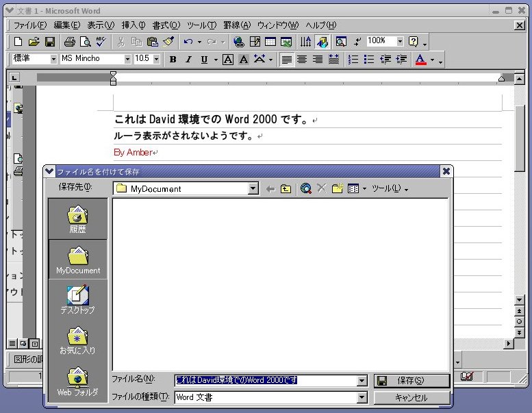This screenshot has width=532, height=413.
Task: Go up one folder level in save dialog
Action: click(286, 188)
